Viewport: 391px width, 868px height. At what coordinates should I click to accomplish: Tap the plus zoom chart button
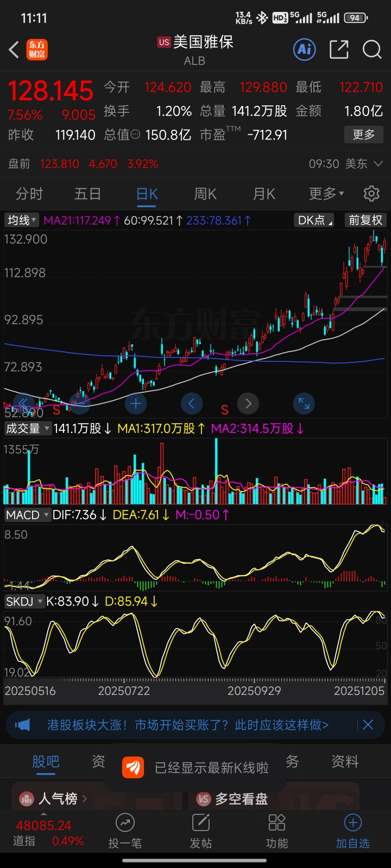[x=136, y=403]
